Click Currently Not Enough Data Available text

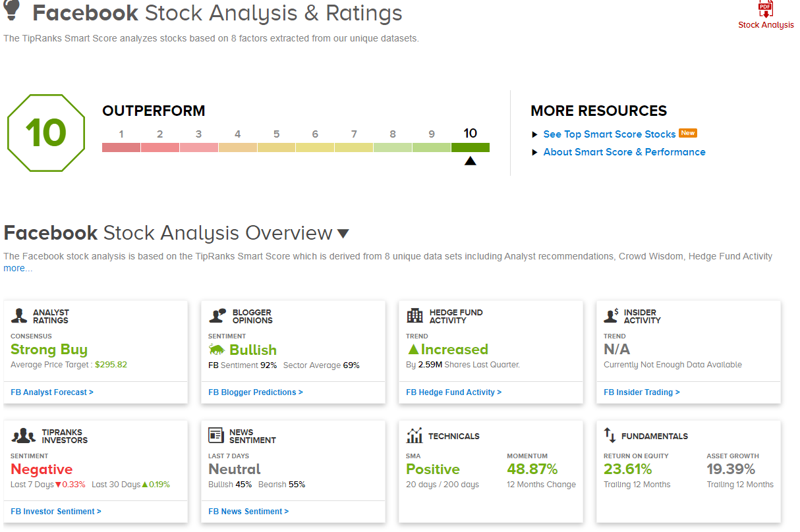673,365
